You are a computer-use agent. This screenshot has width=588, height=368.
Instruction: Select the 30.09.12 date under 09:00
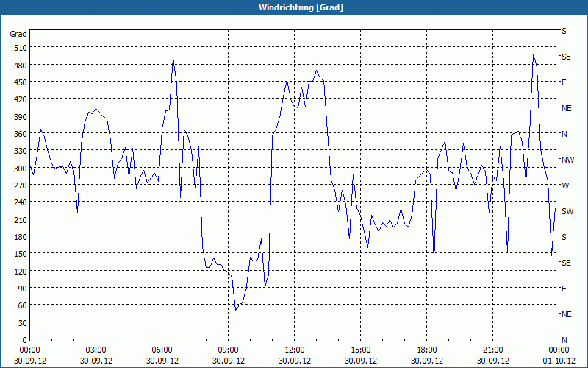[x=229, y=361]
